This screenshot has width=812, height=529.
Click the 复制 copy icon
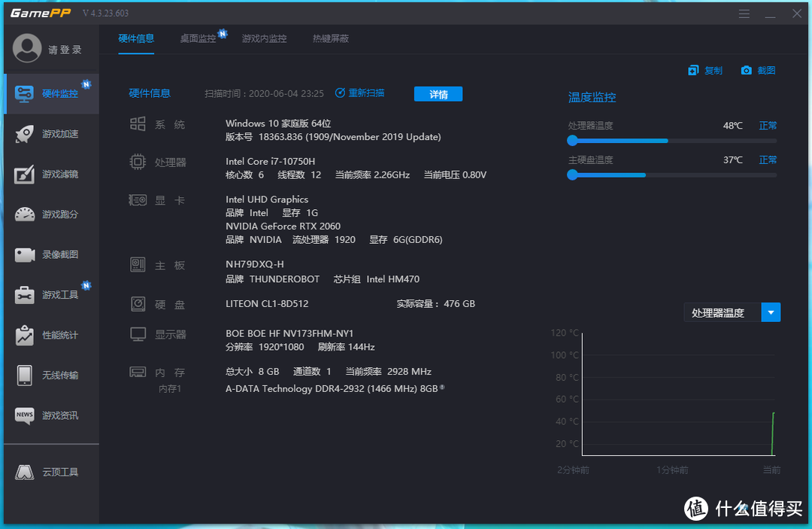click(x=693, y=70)
